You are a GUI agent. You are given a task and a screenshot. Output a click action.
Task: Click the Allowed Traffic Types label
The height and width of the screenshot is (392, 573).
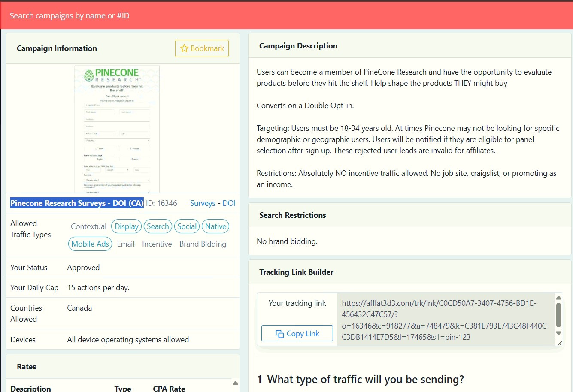tap(30, 229)
